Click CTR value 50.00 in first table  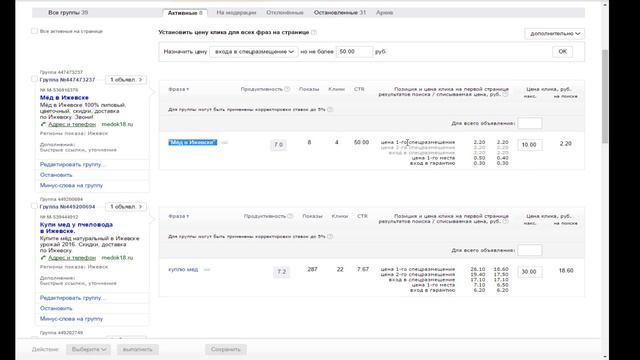pos(361,142)
